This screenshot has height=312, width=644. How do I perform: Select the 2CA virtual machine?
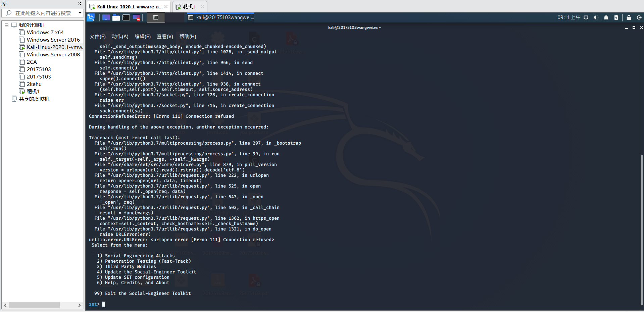pyautogui.click(x=32, y=62)
